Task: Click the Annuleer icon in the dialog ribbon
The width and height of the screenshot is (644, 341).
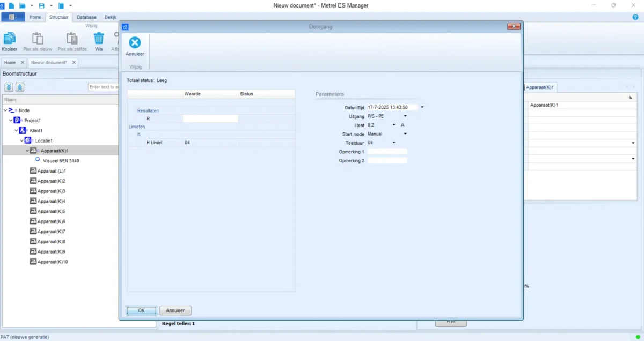Action: 135,43
